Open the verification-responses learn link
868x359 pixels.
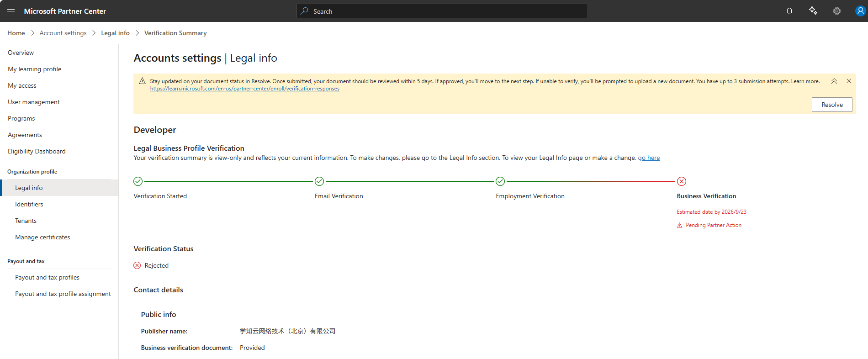click(x=245, y=89)
